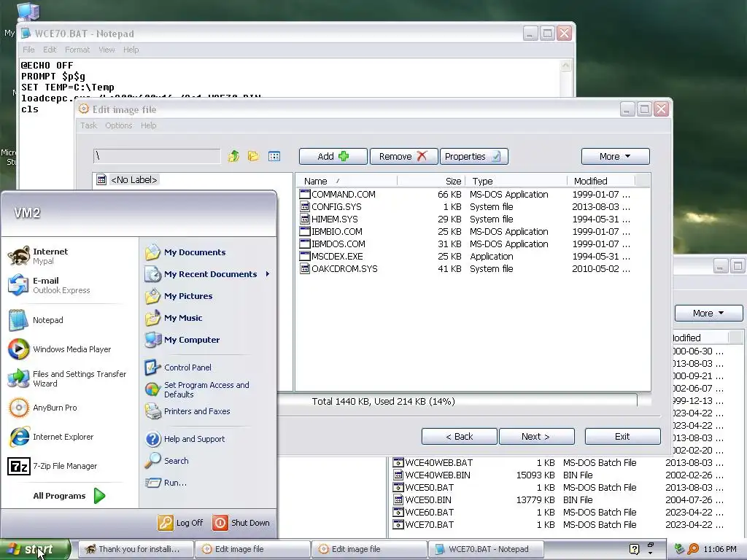Open Notepad's Edit menu
Image resolution: width=747 pixels, height=560 pixels.
click(50, 50)
